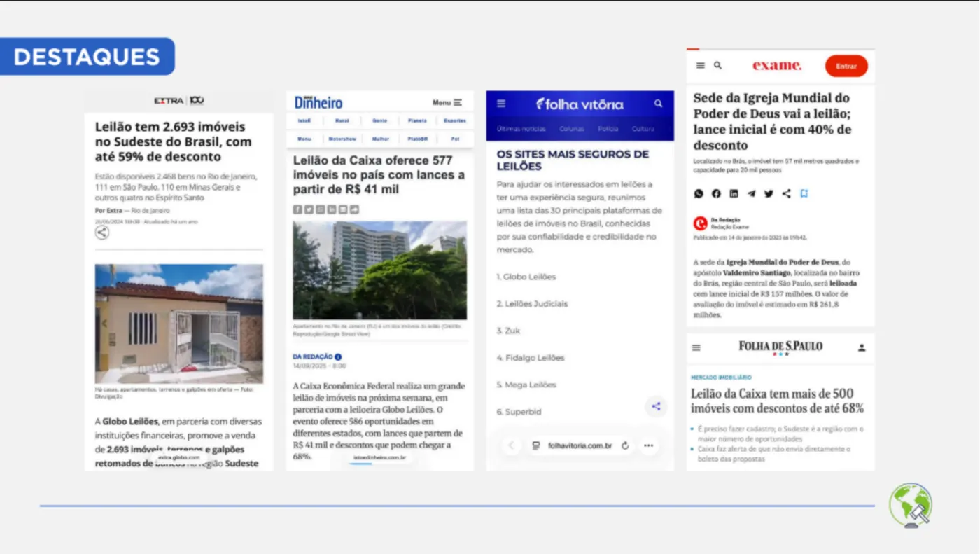Click the folha vitória logo
This screenshot has height=554, width=980.
point(580,104)
